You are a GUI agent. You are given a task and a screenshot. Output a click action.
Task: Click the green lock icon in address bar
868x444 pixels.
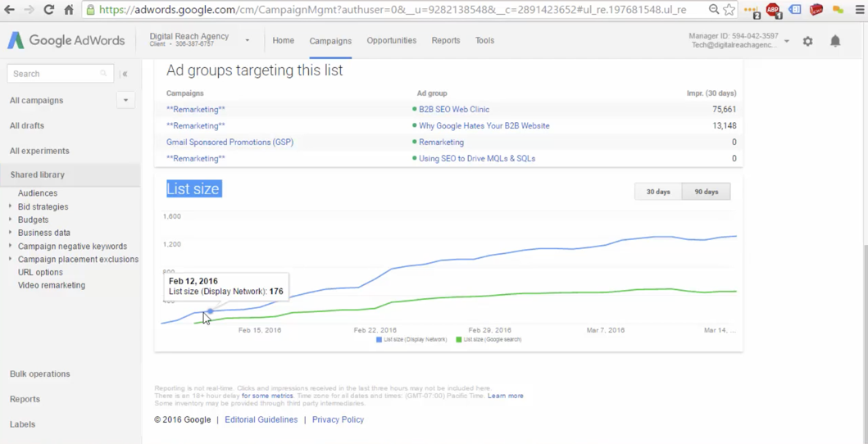90,9
